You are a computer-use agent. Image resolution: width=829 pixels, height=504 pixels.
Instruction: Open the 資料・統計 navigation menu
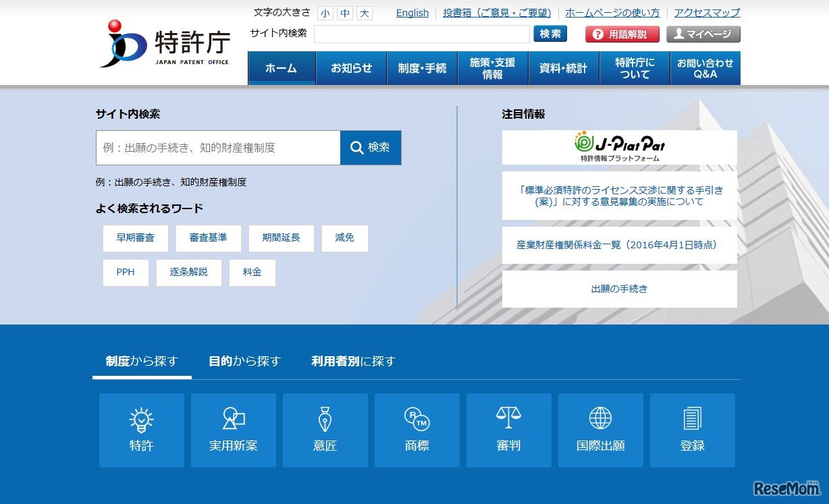click(x=563, y=67)
